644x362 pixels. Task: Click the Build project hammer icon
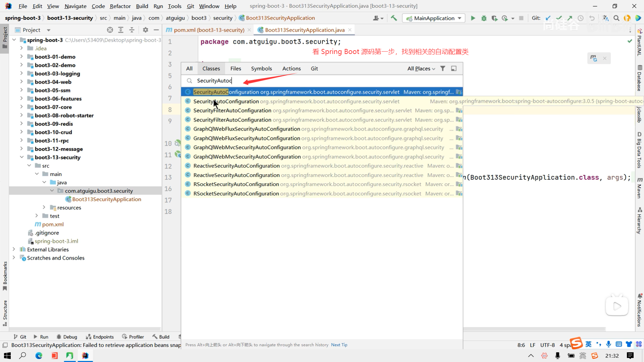coord(394,18)
